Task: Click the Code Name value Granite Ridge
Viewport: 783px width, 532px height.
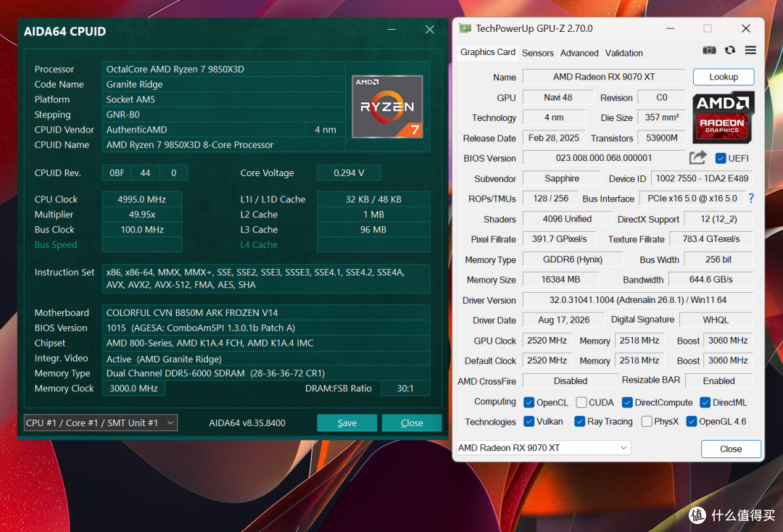Action: point(224,84)
